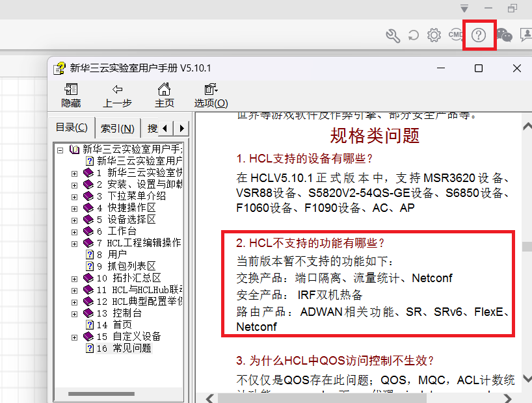The width and height of the screenshot is (532, 403).
Task: Click the WeChat icon in HCL toolbar
Action: point(505,35)
